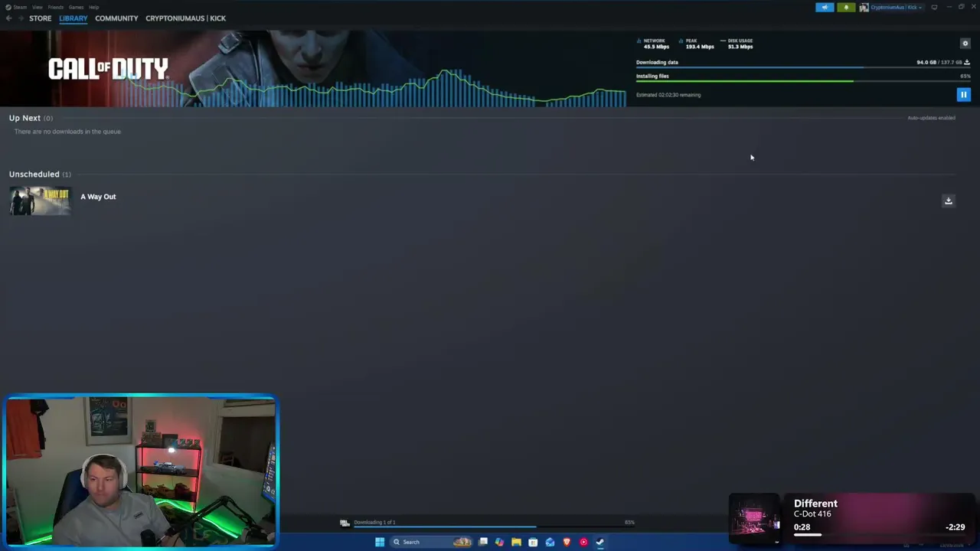Screen dimensions: 980x551
Task: Click the Auto-updates enabled link
Action: pyautogui.click(x=931, y=118)
